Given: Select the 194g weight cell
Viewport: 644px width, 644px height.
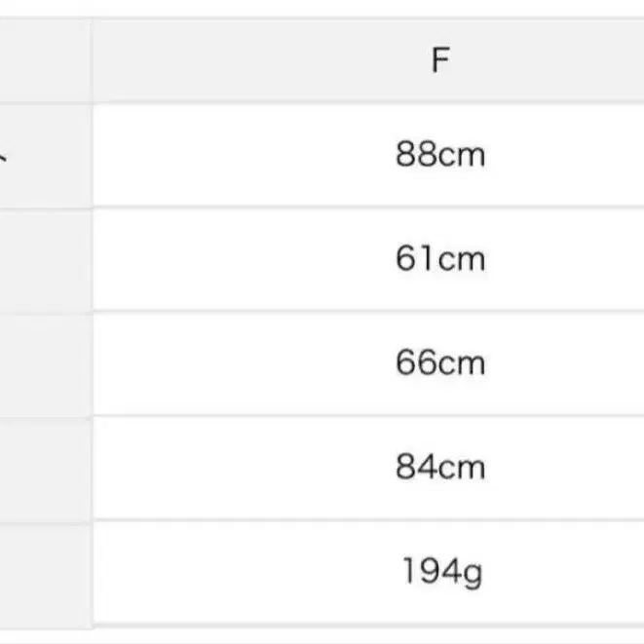Looking at the screenshot, I should point(440,572).
